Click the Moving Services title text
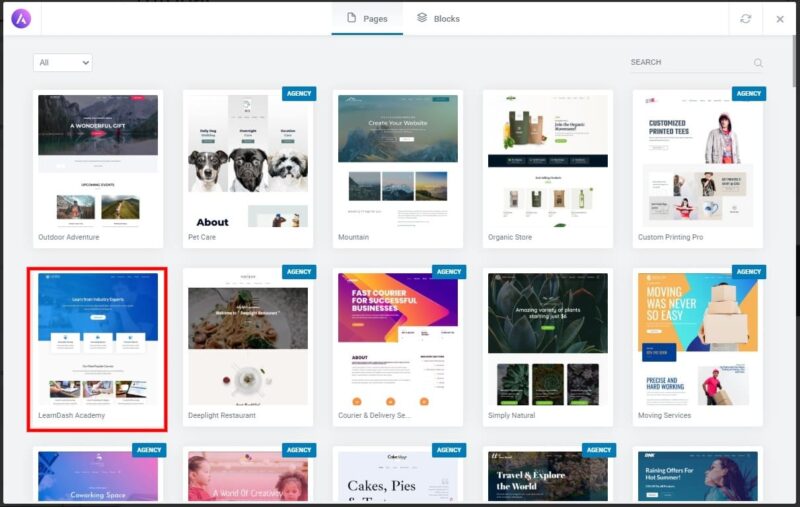The height and width of the screenshot is (507, 800). [x=664, y=415]
